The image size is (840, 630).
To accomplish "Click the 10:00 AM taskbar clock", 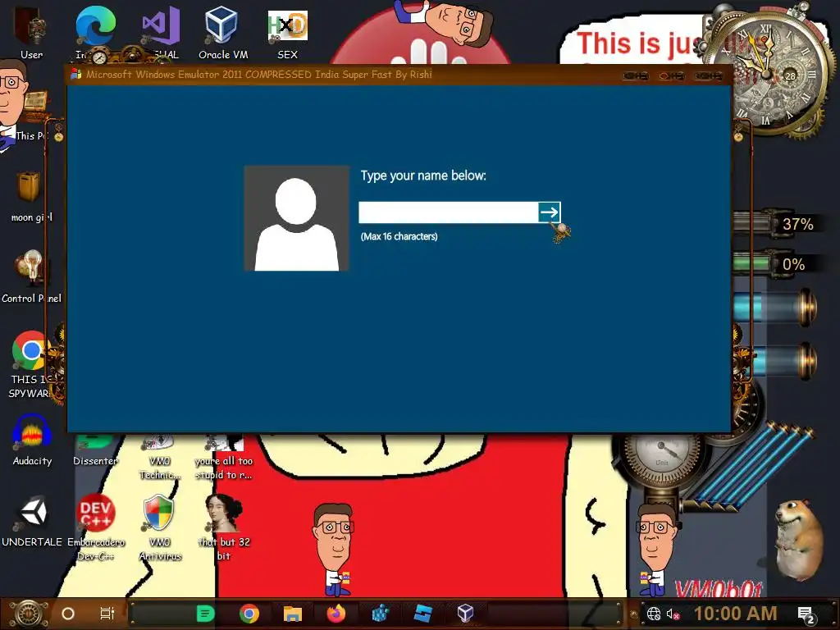I will [x=736, y=614].
